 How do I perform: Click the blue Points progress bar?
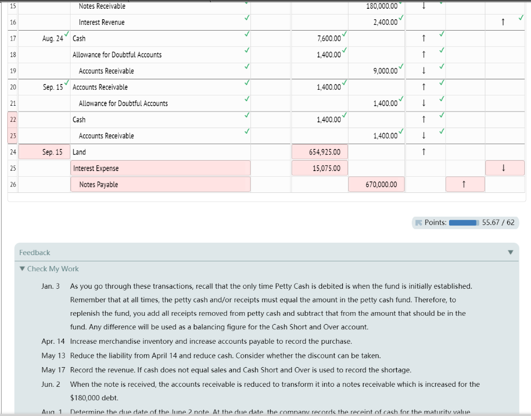tap(463, 222)
